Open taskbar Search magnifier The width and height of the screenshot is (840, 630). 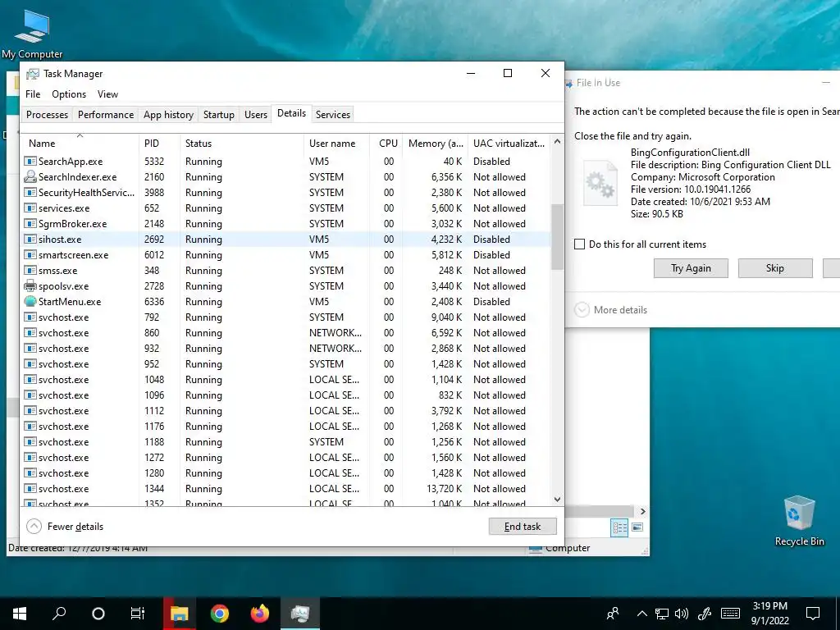(59, 614)
